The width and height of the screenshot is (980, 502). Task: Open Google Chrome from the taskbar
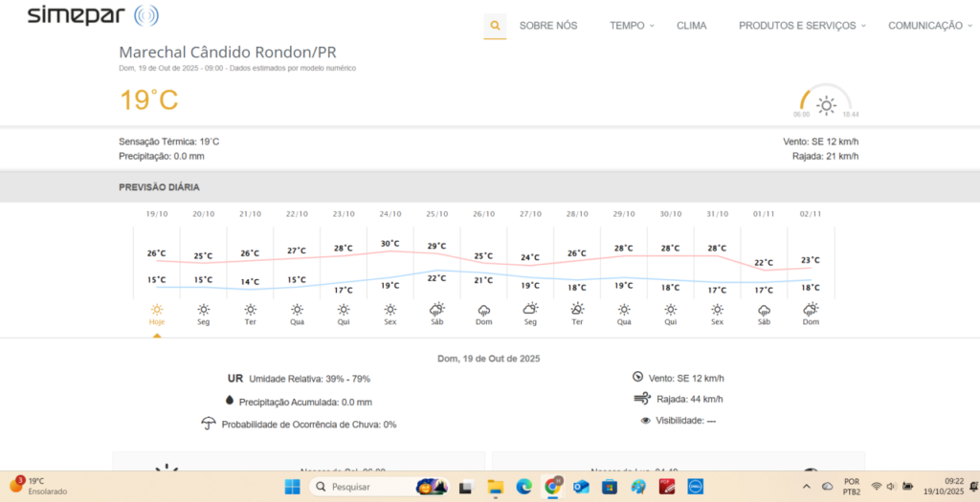pyautogui.click(x=552, y=487)
